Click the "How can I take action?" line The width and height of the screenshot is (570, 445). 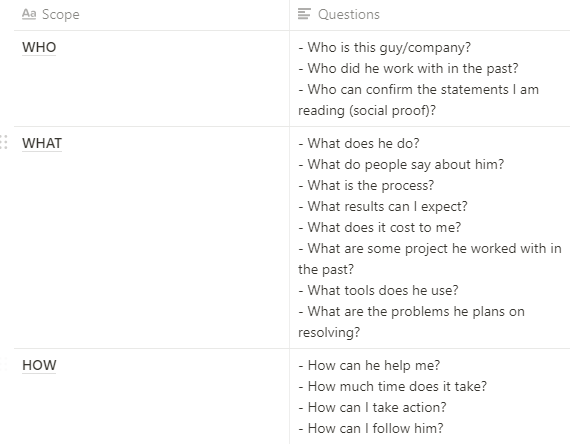(372, 407)
